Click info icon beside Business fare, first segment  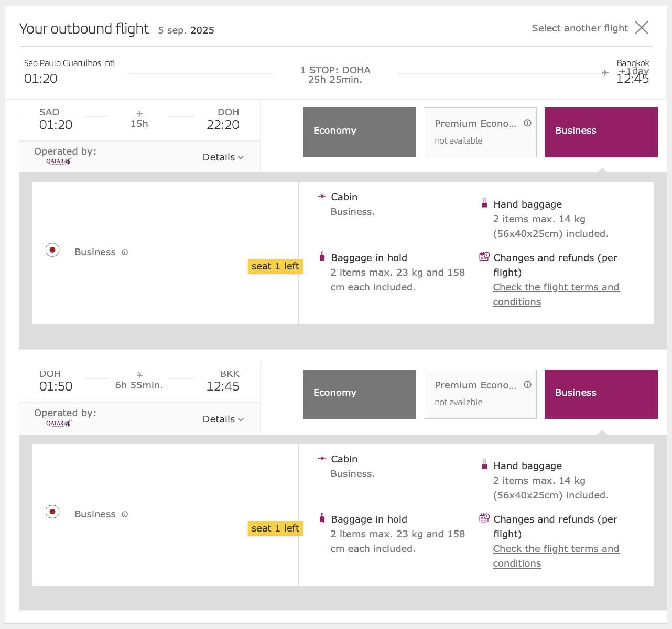pyautogui.click(x=125, y=252)
